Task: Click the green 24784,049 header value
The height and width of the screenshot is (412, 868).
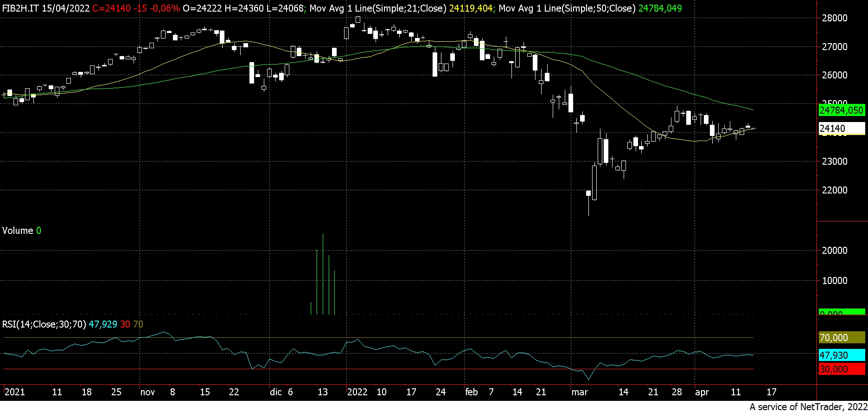Action: click(x=660, y=8)
